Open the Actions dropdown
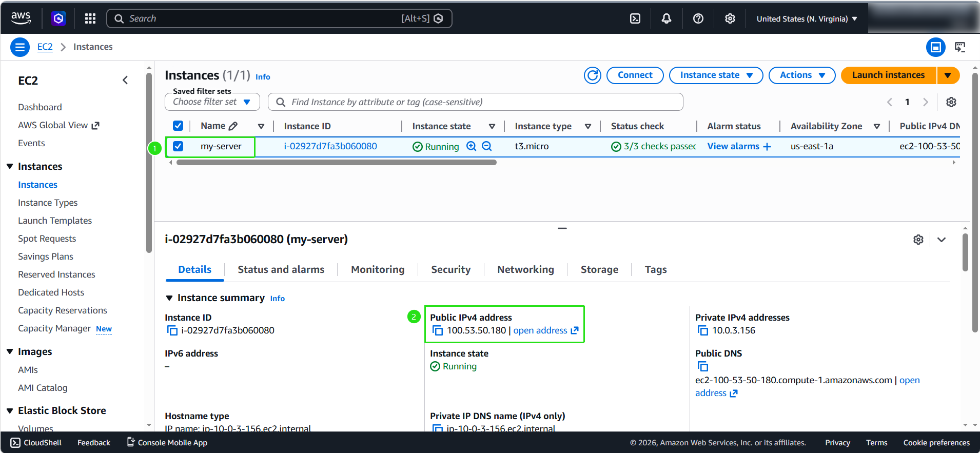This screenshot has height=453, width=980. click(x=802, y=75)
